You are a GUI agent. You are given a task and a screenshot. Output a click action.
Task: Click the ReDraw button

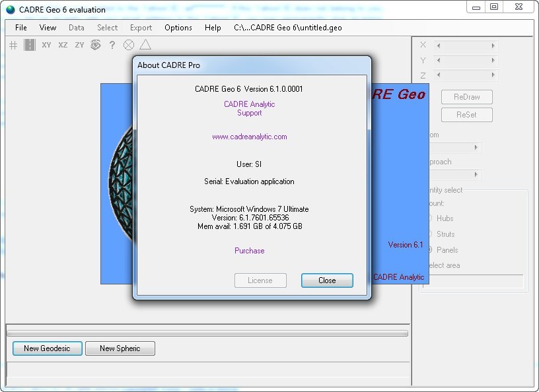click(466, 96)
